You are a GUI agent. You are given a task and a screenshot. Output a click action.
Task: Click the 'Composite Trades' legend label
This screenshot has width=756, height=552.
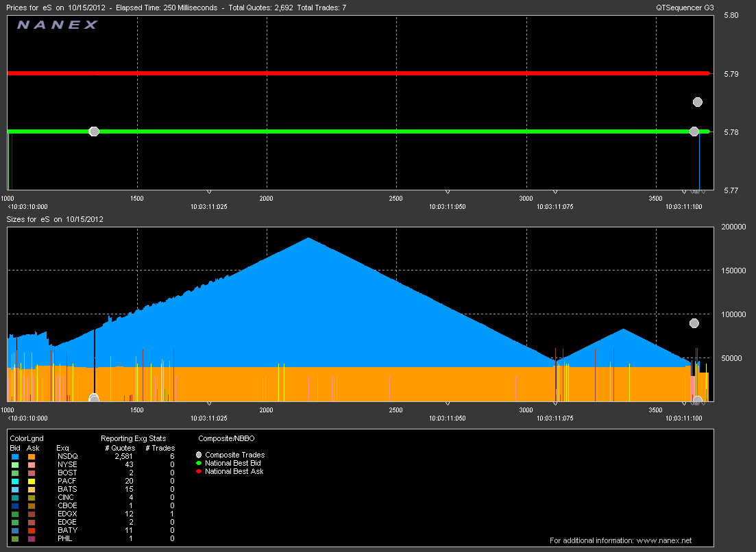point(235,455)
